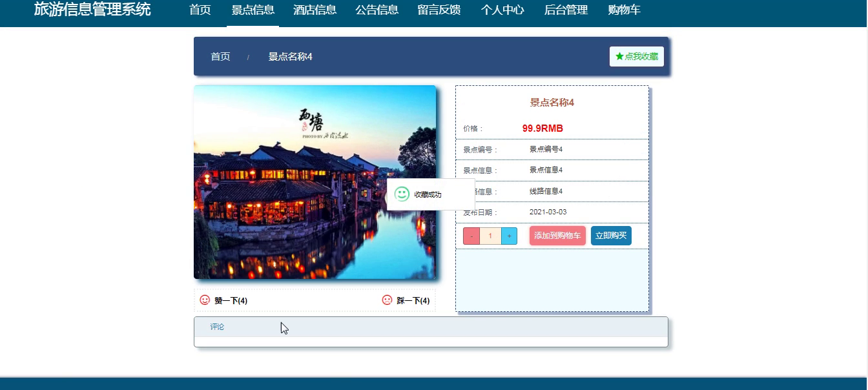Select the 留言反馈 menu item

pos(439,10)
